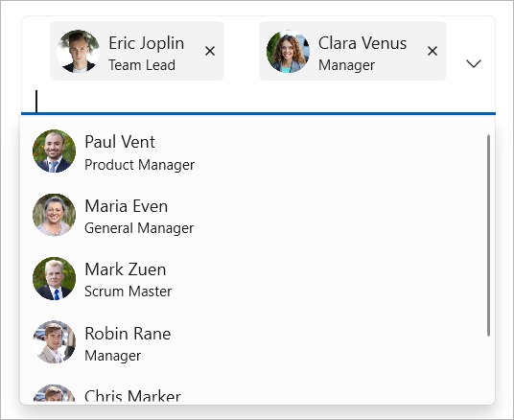This screenshot has height=420, width=514.
Task: Click the Scrum Master subtitle
Action: tap(128, 292)
